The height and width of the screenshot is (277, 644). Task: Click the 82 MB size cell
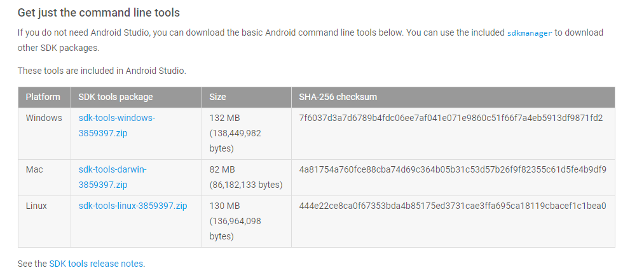(246, 178)
